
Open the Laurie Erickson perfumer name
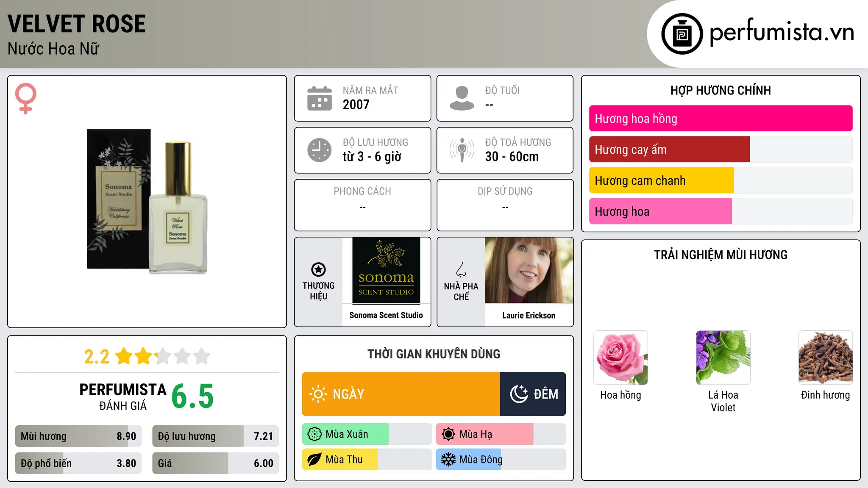529,315
